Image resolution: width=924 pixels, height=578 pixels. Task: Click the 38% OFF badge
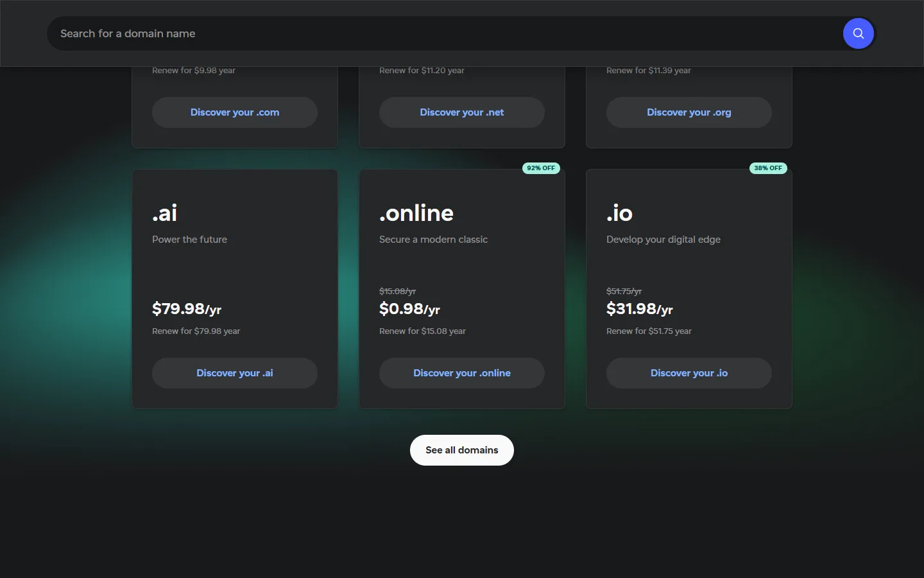(x=769, y=168)
